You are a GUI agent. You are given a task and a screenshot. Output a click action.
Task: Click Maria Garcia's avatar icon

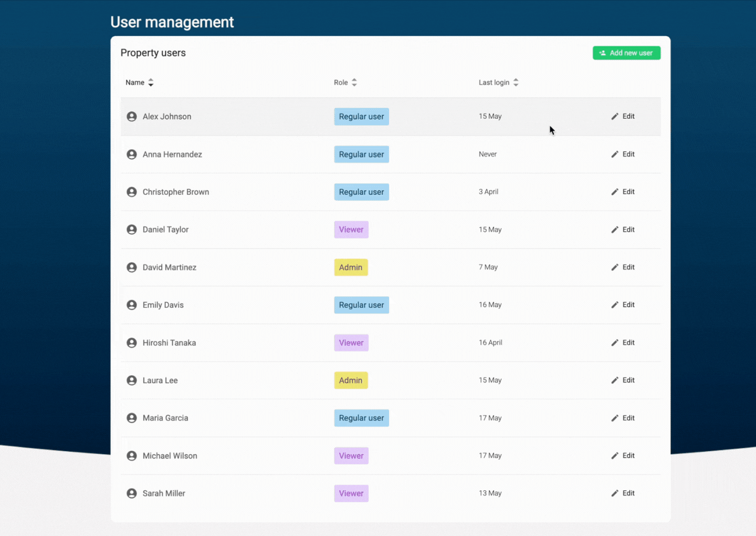(132, 418)
